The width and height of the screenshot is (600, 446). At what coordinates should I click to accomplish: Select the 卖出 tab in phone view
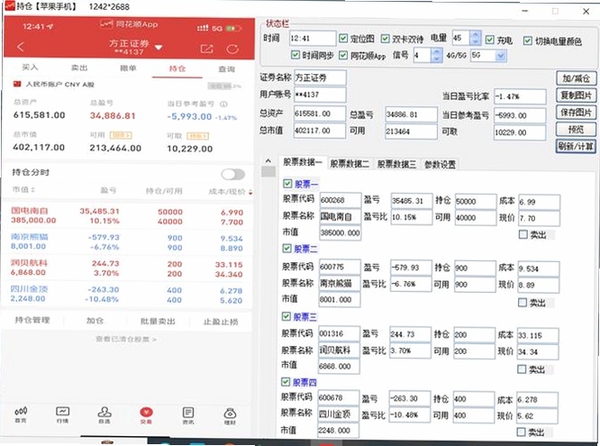(79, 68)
